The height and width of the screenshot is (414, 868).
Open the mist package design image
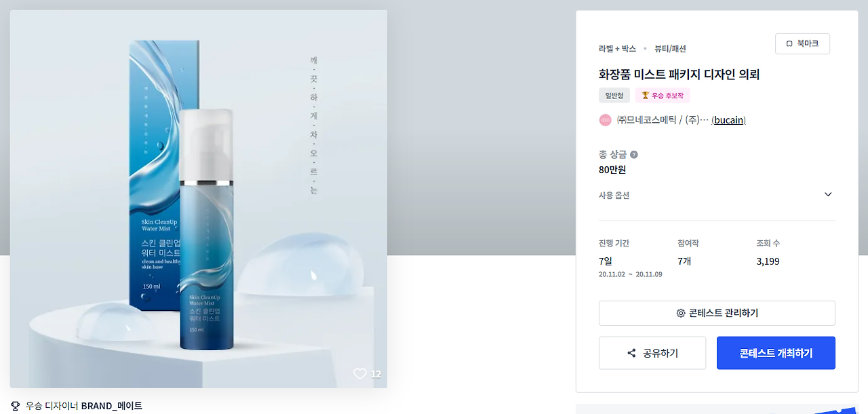point(199,199)
